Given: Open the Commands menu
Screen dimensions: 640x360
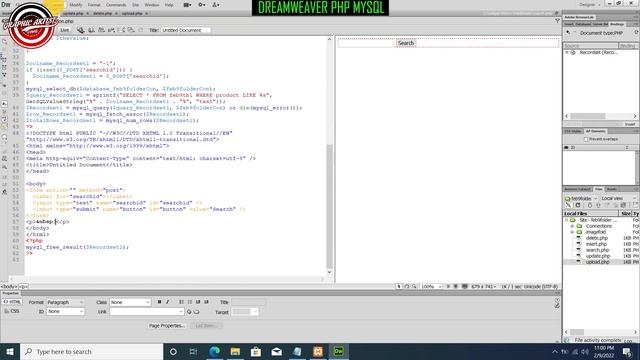Looking at the screenshot, I should [116, 5].
